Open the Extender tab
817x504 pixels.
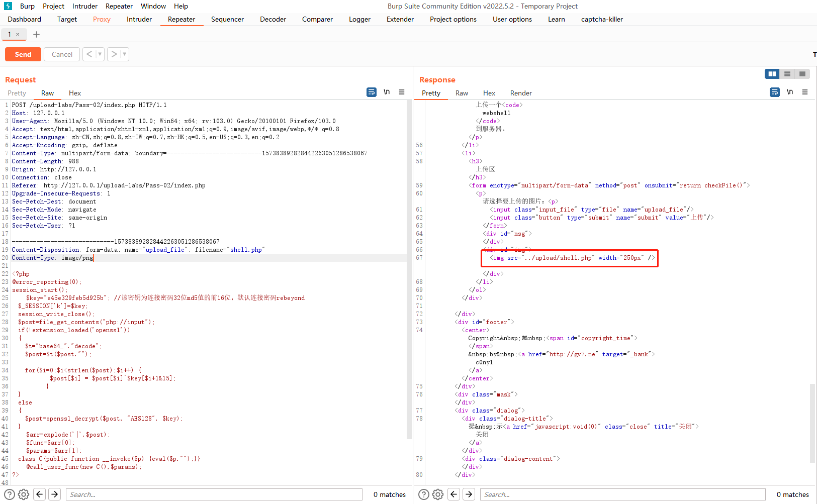pyautogui.click(x=400, y=19)
